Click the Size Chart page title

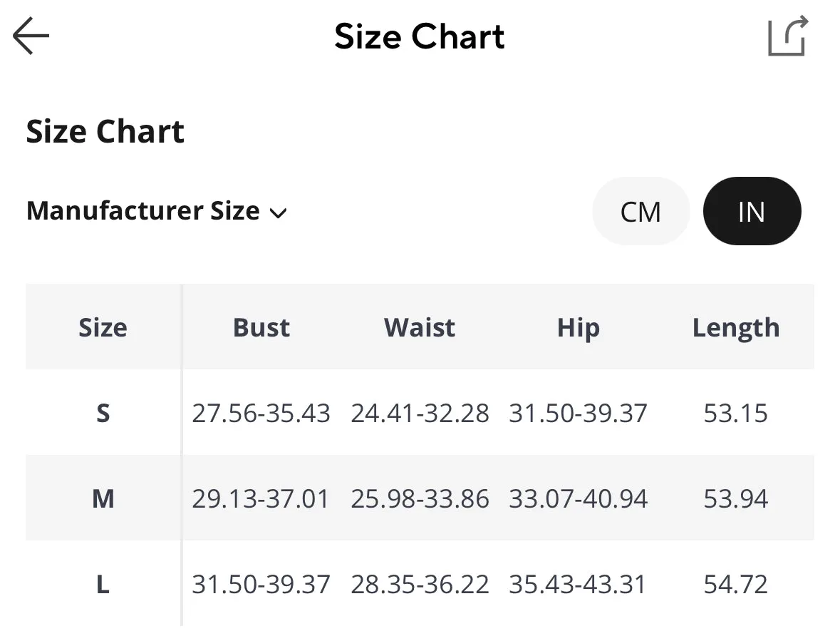point(420,36)
